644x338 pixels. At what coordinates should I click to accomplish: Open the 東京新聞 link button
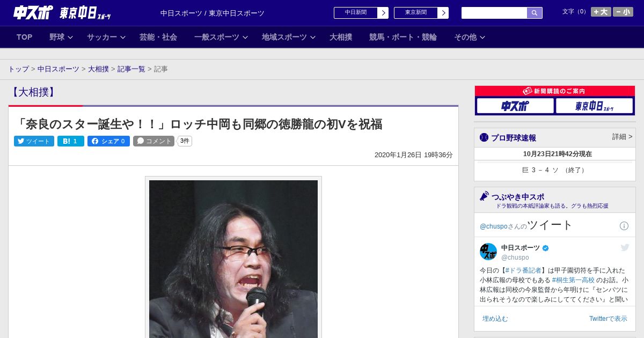[421, 13]
